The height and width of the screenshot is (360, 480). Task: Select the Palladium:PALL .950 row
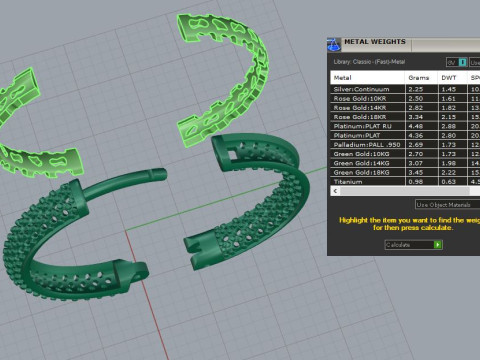[x=405, y=145]
